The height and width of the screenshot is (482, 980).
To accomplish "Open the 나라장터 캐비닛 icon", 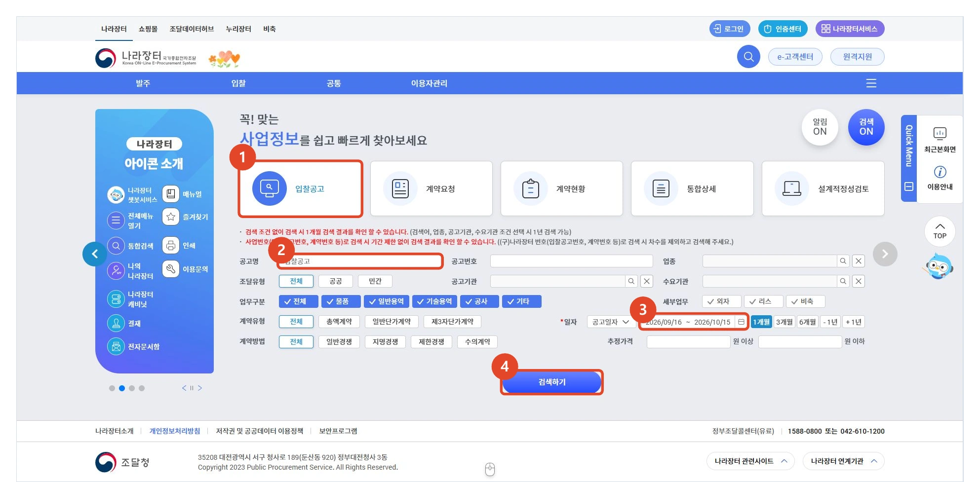I will (x=116, y=299).
